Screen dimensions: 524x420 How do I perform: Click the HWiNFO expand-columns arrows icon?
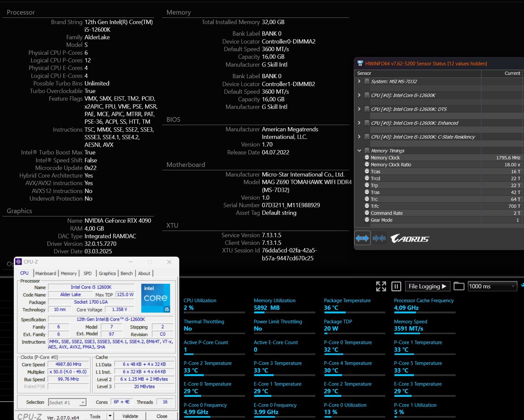pyautogui.click(x=362, y=238)
